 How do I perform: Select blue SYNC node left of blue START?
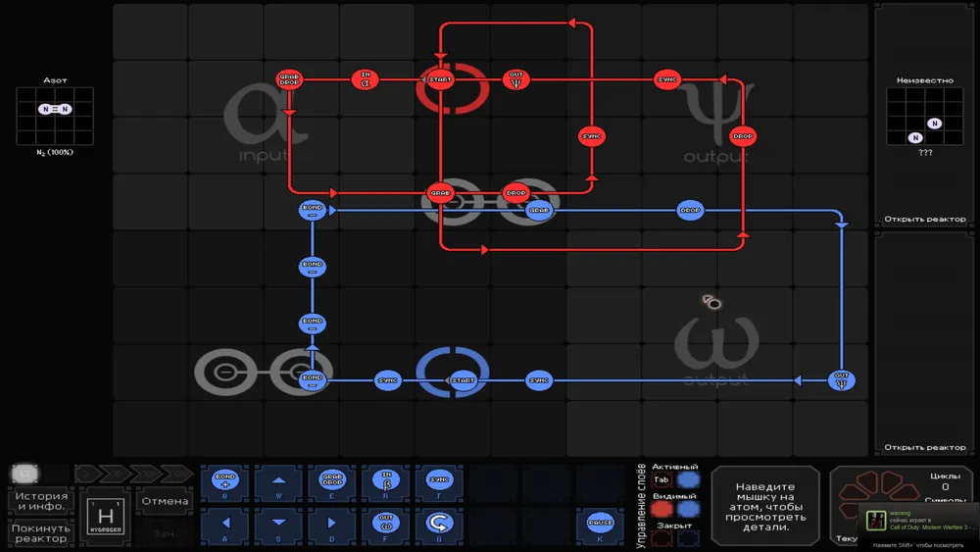pyautogui.click(x=387, y=380)
